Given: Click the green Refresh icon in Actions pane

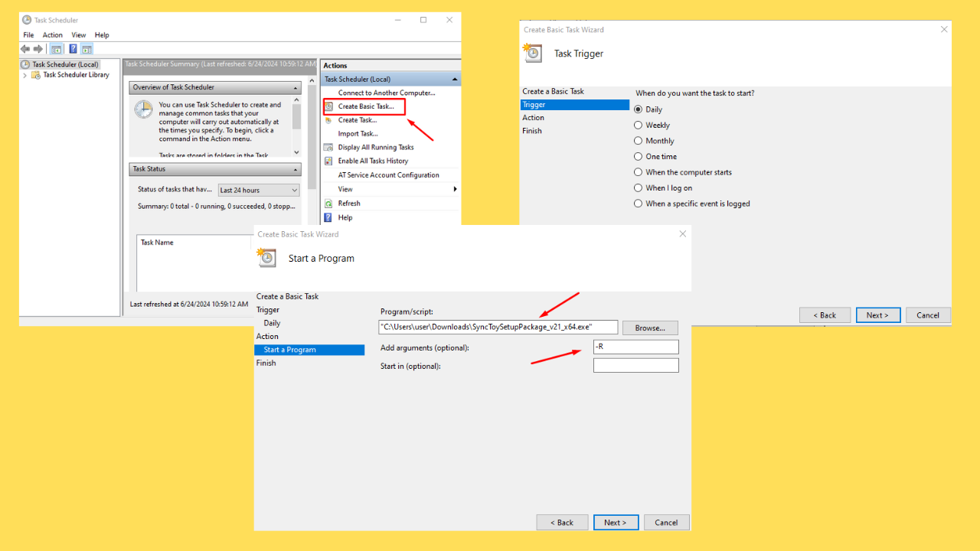Looking at the screenshot, I should click(329, 204).
